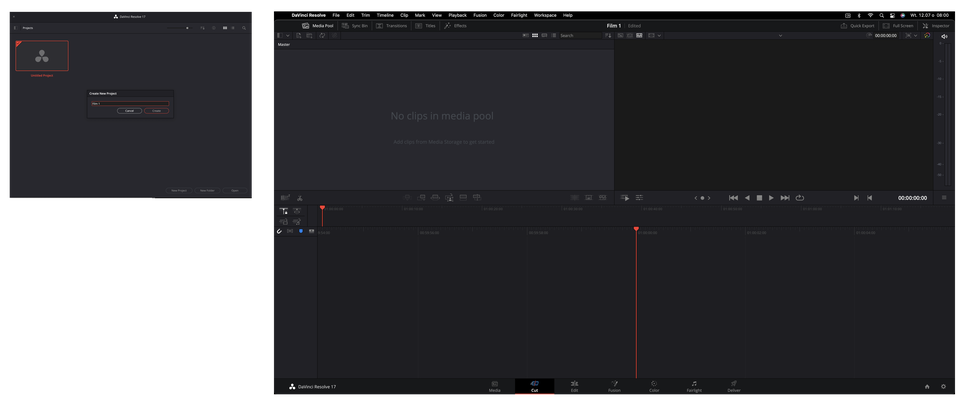Image resolution: width=960 pixels, height=405 pixels.
Task: Open the Effects panel
Action: point(455,26)
